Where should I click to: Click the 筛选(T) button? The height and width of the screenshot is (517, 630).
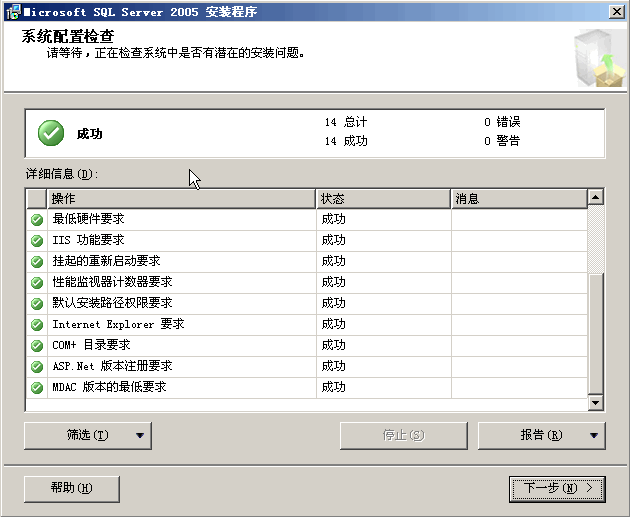[88, 435]
